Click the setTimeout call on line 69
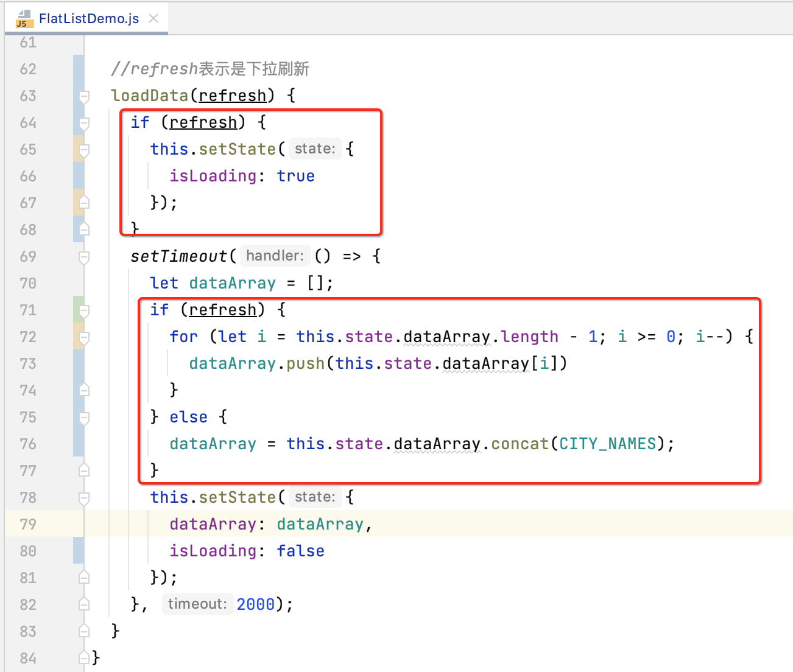 [x=178, y=256]
